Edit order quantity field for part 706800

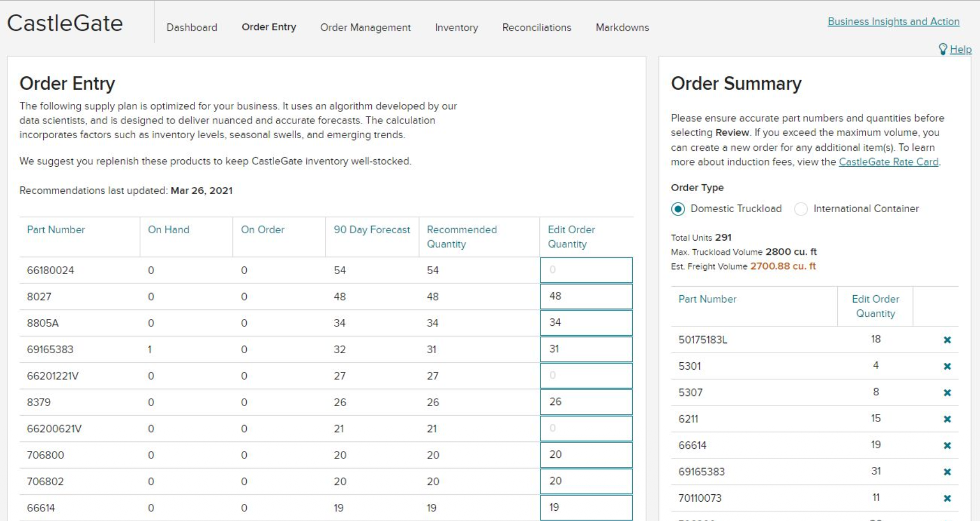coord(586,455)
